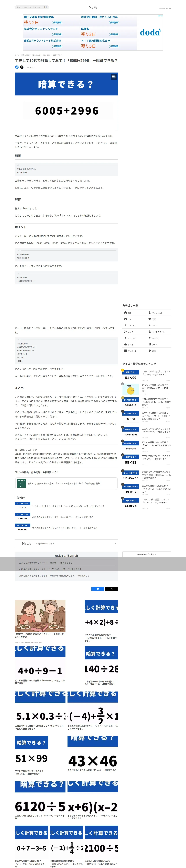Open the News logo at page top
The image size is (186, 868).
[x=93, y=7]
